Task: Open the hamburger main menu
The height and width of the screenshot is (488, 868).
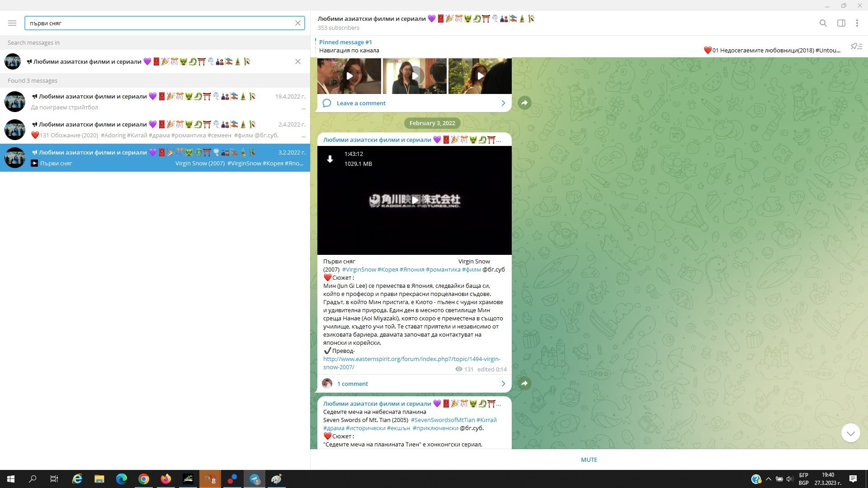Action: (x=12, y=23)
